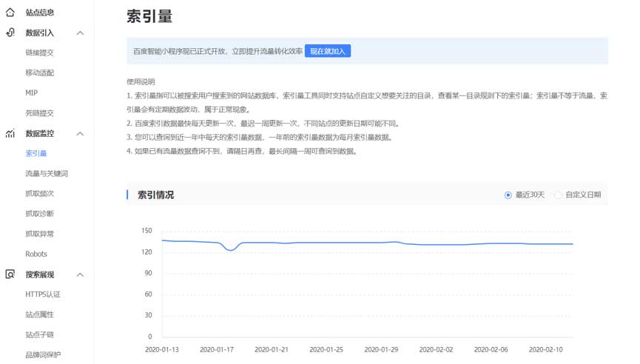Click the chart icon beside 数据监控
Screen dimensions: 640x364
pyautogui.click(x=10, y=134)
